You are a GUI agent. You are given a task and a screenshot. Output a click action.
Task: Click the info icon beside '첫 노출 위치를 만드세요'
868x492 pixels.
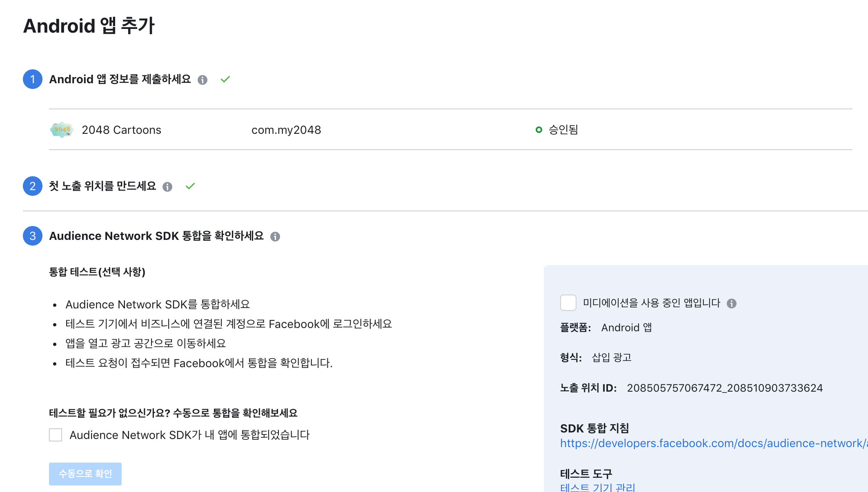(x=167, y=187)
